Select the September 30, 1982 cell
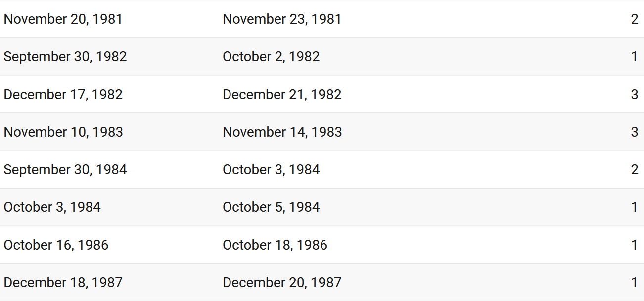644x301 pixels. pos(65,57)
